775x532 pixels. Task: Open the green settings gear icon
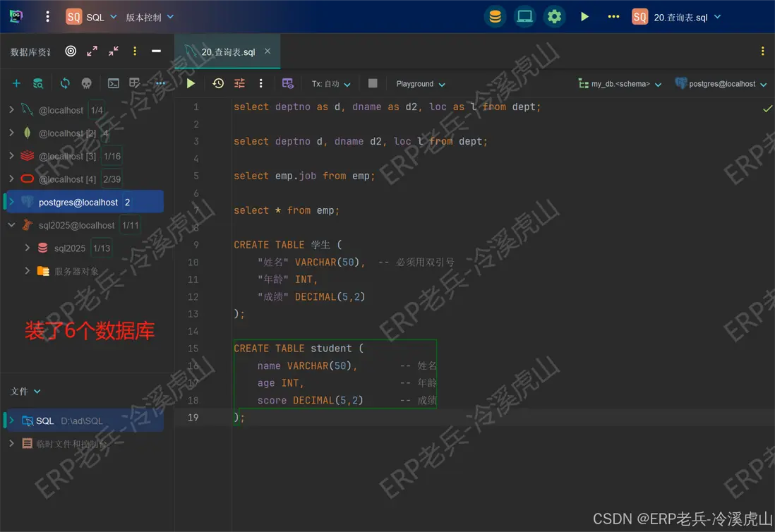[554, 17]
